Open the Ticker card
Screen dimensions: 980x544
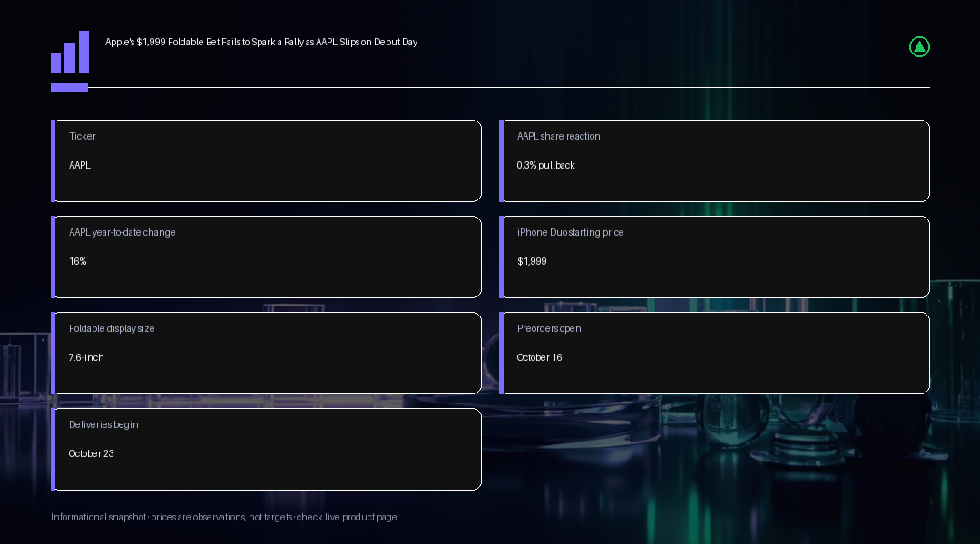(x=266, y=161)
